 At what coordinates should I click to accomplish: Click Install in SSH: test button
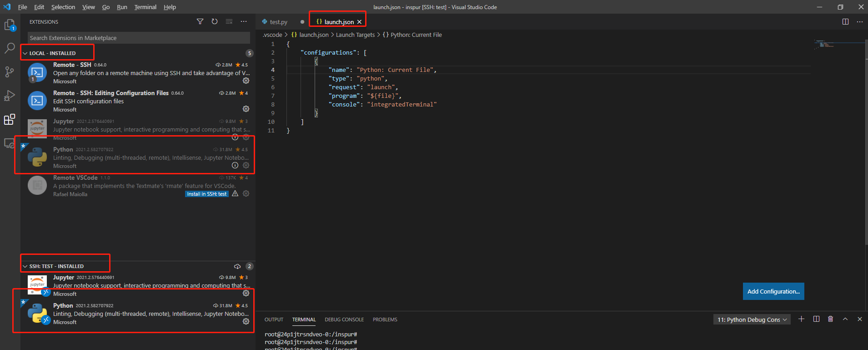point(207,194)
